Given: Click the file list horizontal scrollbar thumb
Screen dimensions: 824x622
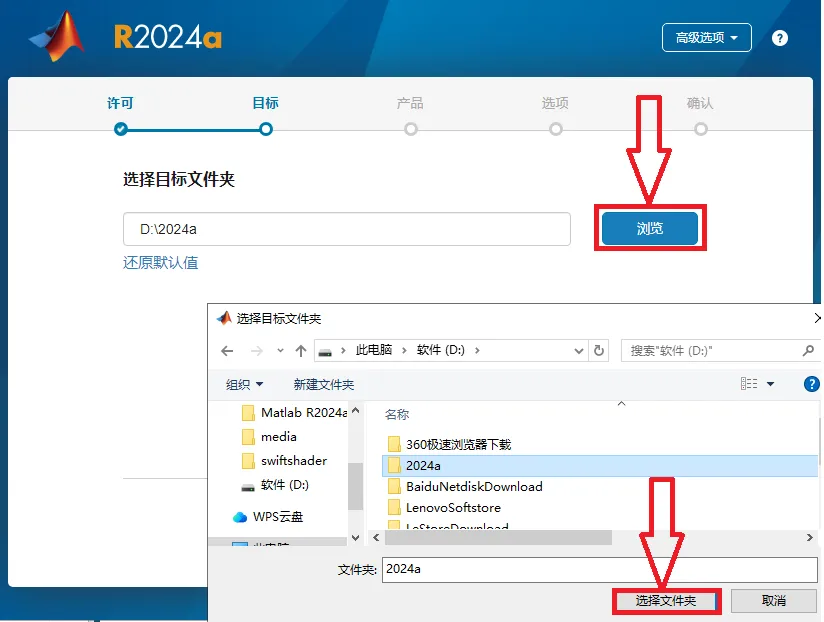Looking at the screenshot, I should click(498, 537).
